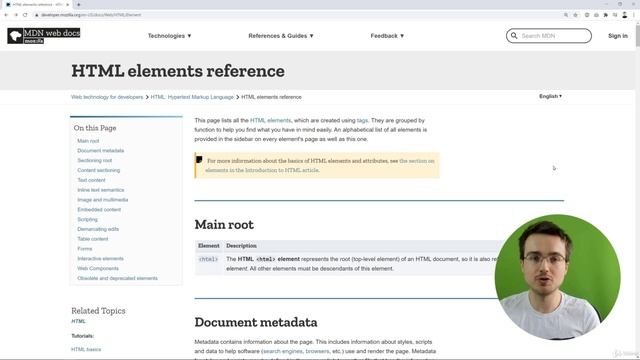
Task: Switch to the HTML elements reference tab
Action: pos(37,4)
